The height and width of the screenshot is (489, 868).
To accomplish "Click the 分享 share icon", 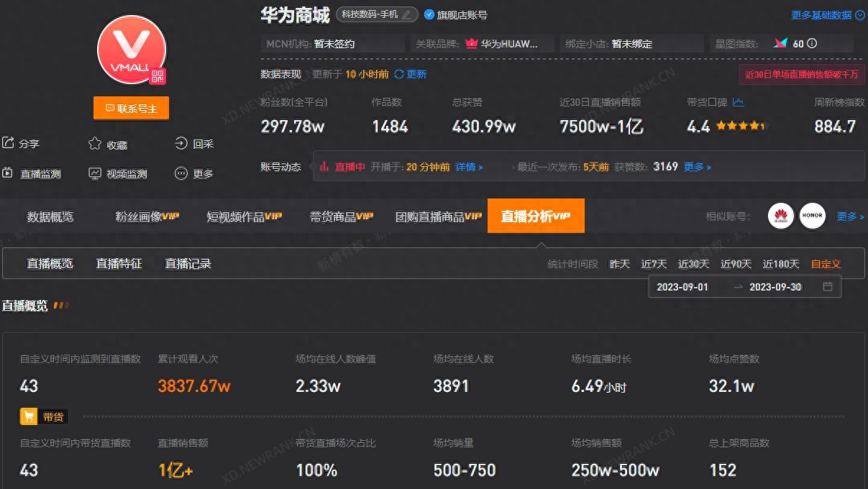I will (9, 143).
